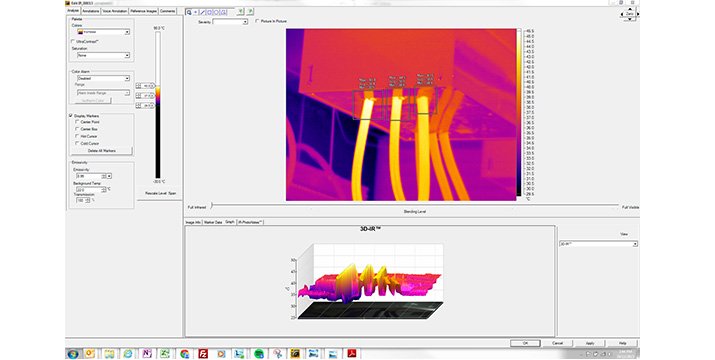Screen dimensions: 715x360
Task: Click the point marker tool
Action: click(196, 12)
